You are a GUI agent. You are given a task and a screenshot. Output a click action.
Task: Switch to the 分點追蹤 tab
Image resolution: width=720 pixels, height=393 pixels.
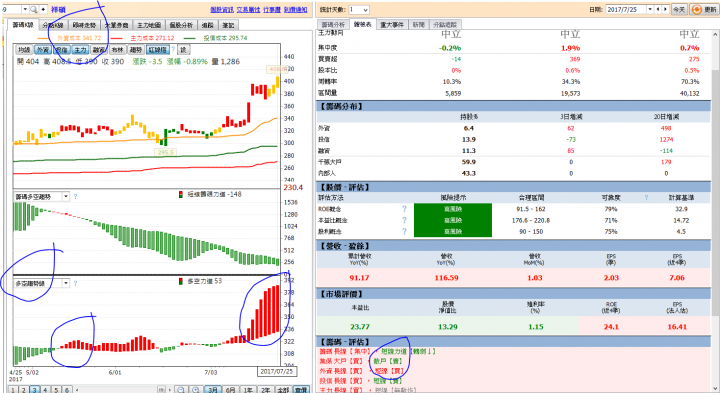tap(445, 25)
